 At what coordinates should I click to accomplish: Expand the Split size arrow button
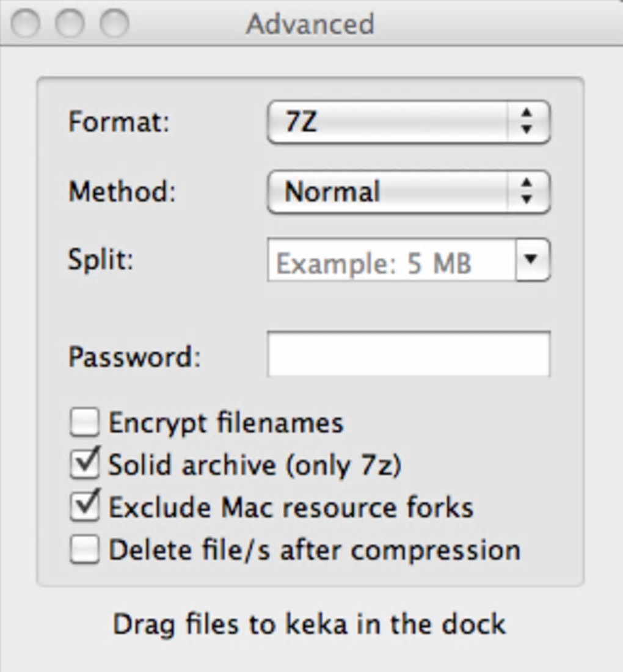[x=533, y=260]
